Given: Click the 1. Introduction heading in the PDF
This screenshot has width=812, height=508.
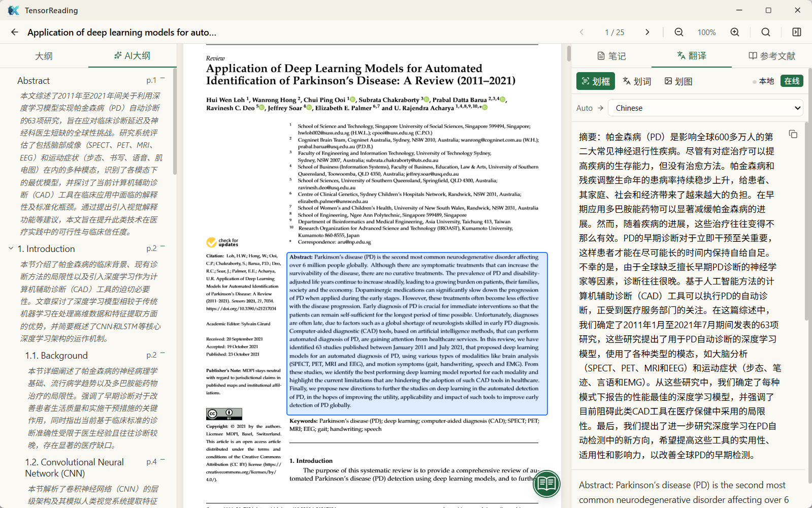Looking at the screenshot, I should 311,461.
